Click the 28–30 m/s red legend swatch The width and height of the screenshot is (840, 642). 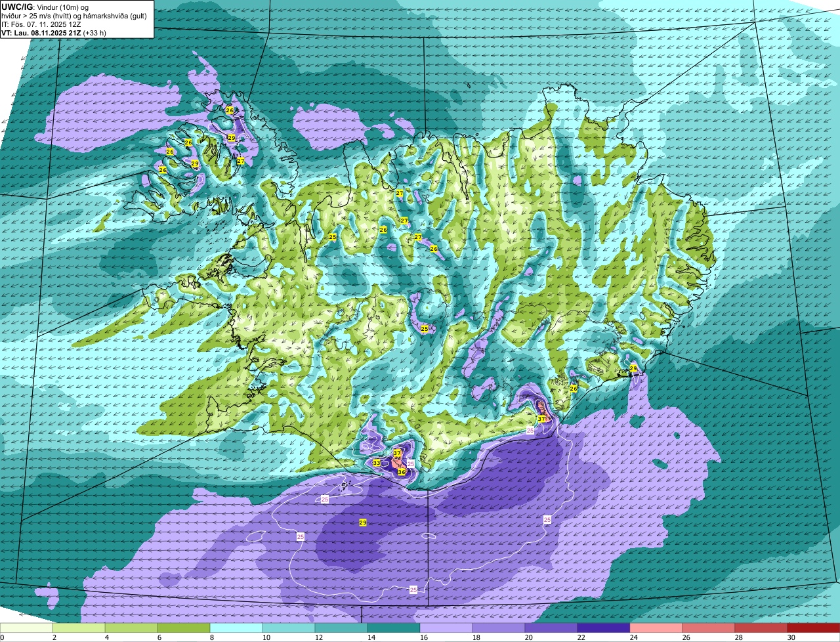[761, 628]
